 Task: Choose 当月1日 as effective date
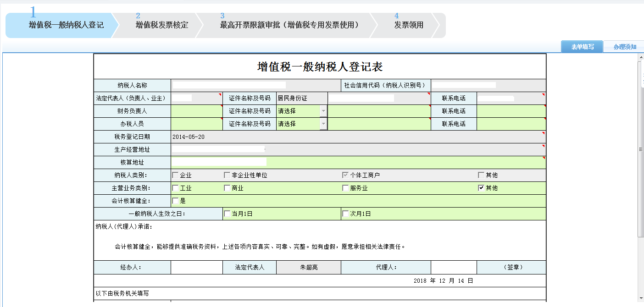[x=227, y=214]
